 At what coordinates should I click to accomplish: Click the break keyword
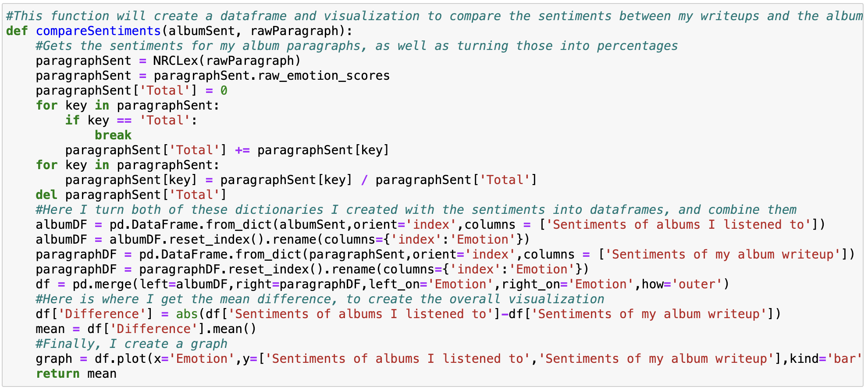point(113,135)
